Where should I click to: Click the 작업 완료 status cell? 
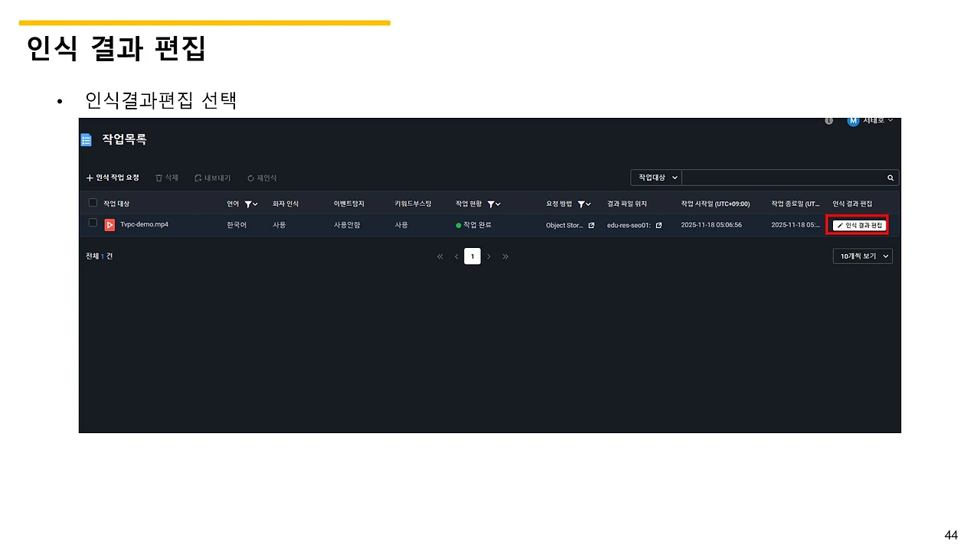coord(474,225)
